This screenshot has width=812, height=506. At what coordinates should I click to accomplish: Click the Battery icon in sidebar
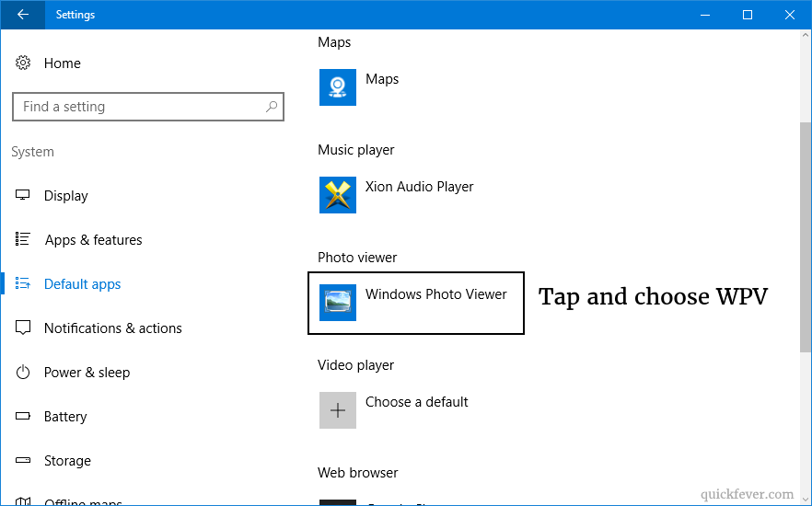pyautogui.click(x=23, y=416)
